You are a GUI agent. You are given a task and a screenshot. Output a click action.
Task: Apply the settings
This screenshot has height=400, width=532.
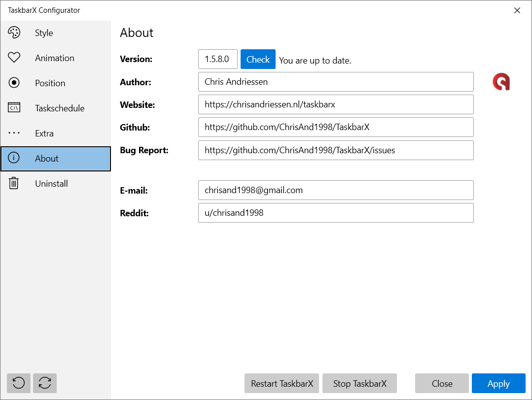(498, 383)
